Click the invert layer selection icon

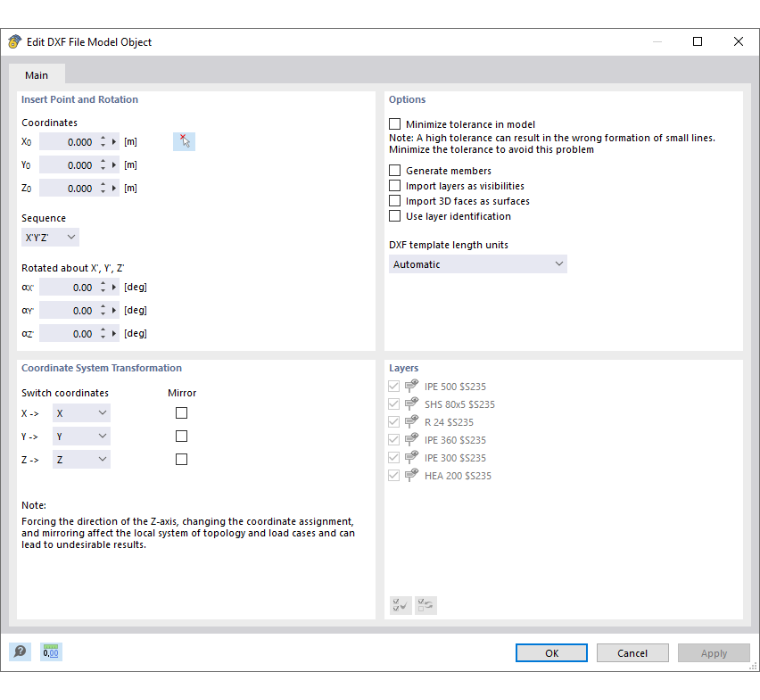(x=426, y=605)
